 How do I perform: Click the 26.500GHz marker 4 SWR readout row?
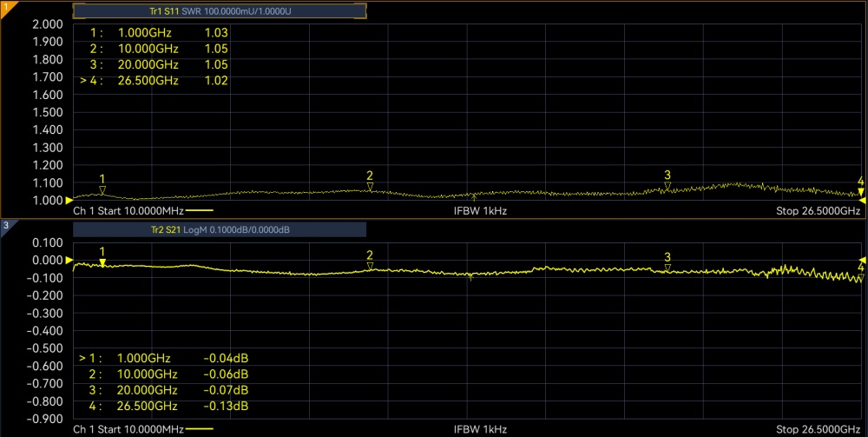click(155, 81)
